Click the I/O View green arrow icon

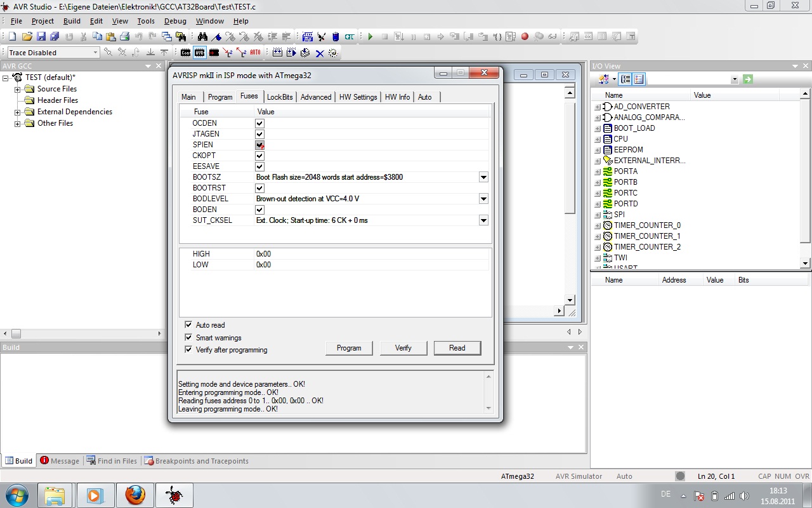point(748,79)
